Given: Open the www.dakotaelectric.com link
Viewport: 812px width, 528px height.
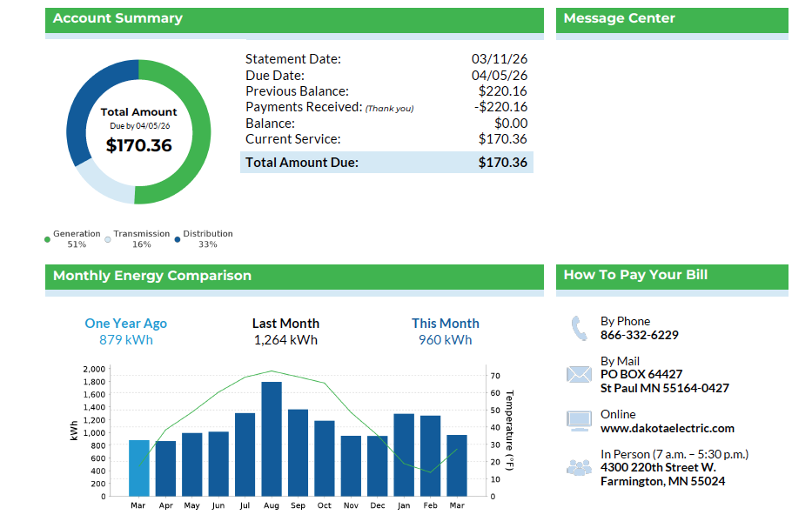Looking at the screenshot, I should click(x=667, y=428).
